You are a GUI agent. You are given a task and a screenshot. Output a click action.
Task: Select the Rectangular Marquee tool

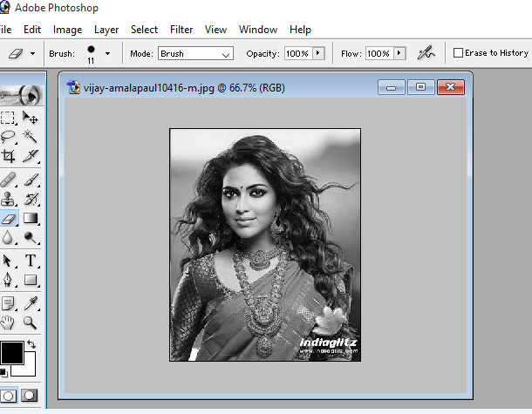coord(8,118)
